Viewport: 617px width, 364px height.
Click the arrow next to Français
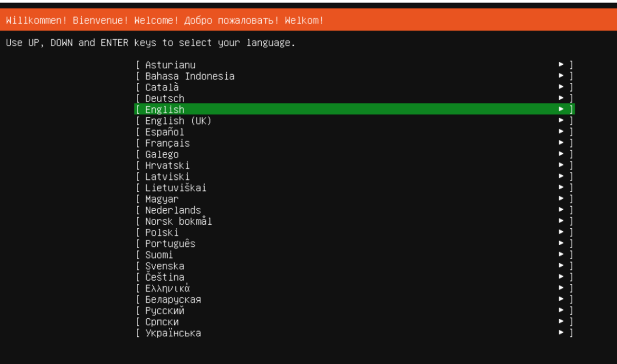[561, 143]
